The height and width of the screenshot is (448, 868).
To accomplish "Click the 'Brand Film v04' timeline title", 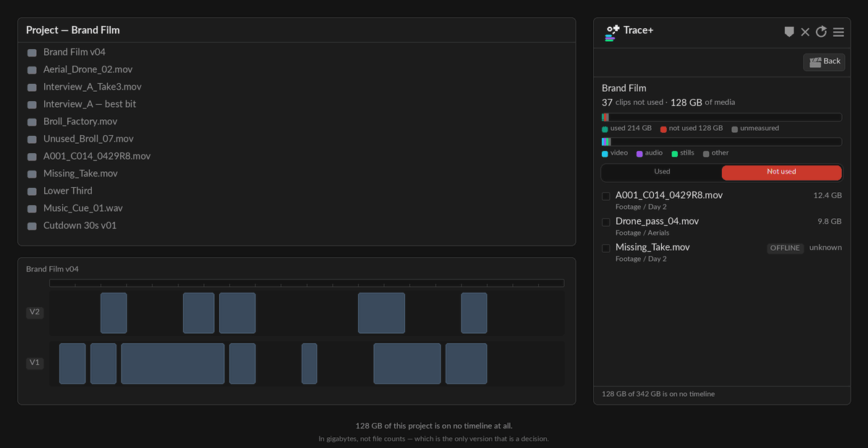I will point(52,269).
